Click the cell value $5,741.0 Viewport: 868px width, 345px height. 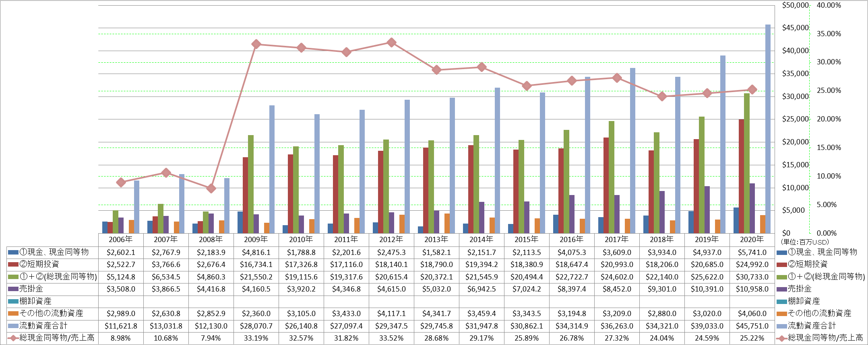(752, 253)
